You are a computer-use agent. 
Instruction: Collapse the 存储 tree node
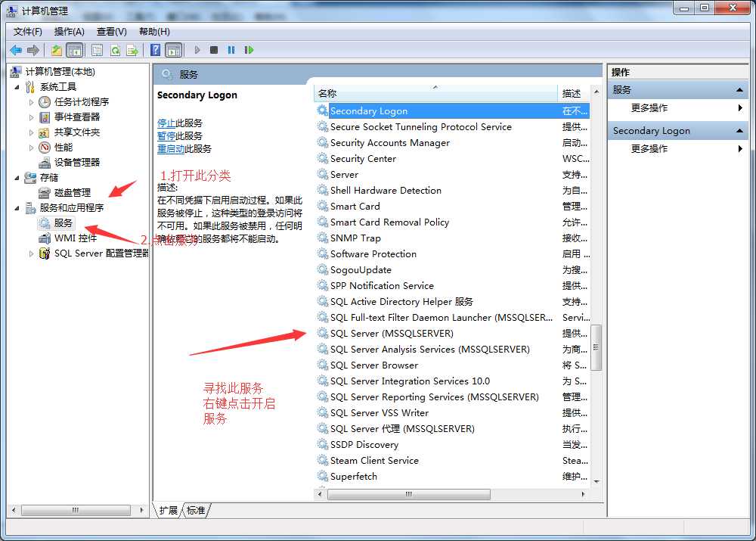(17, 178)
